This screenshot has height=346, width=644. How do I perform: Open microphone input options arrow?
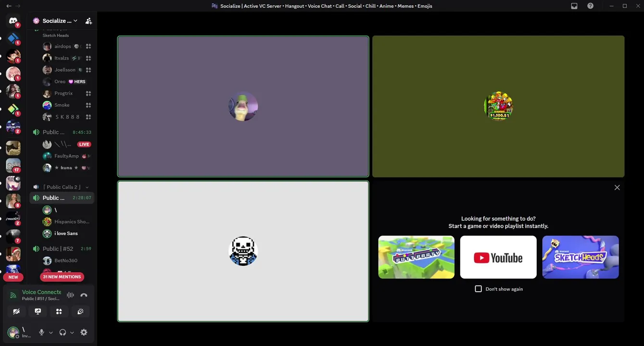click(x=51, y=333)
